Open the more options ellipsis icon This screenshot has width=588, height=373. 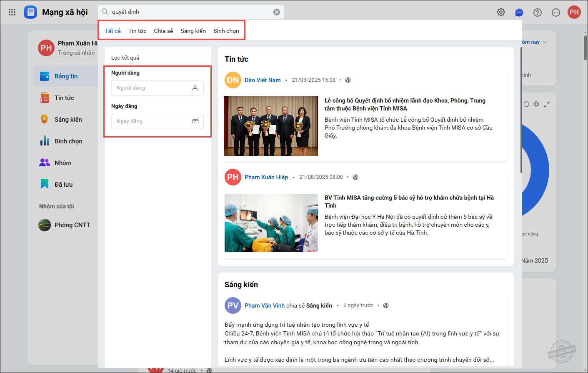[556, 13]
